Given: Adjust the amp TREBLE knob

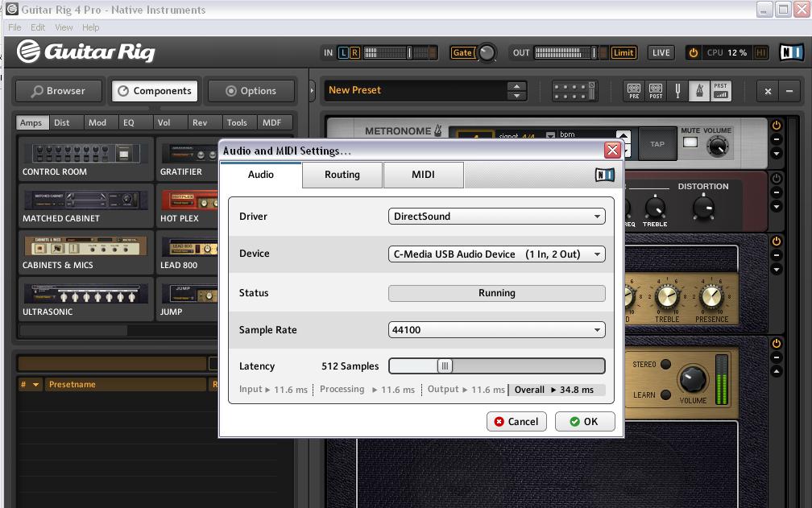Looking at the screenshot, I should 667,297.
